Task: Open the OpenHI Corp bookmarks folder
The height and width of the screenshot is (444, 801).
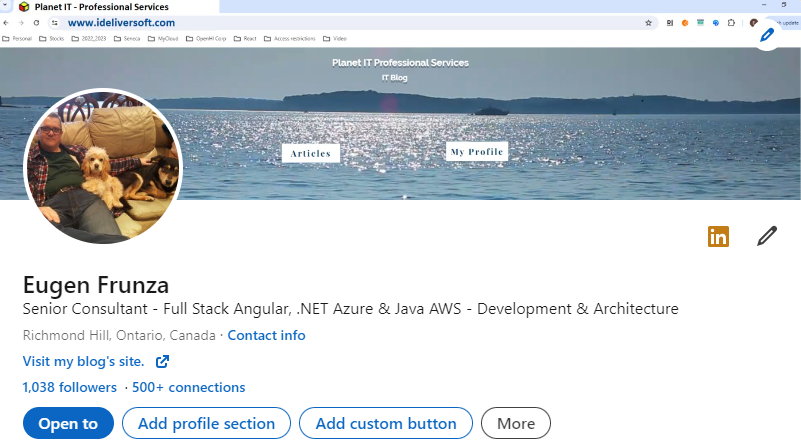Action: 206,39
